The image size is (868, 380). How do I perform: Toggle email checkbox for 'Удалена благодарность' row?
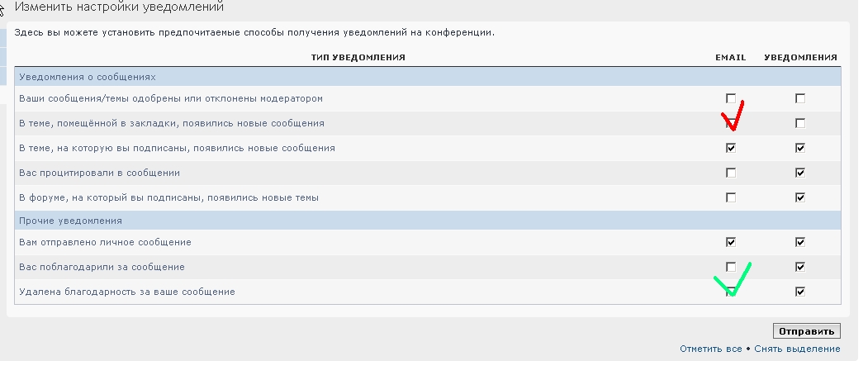point(730,292)
